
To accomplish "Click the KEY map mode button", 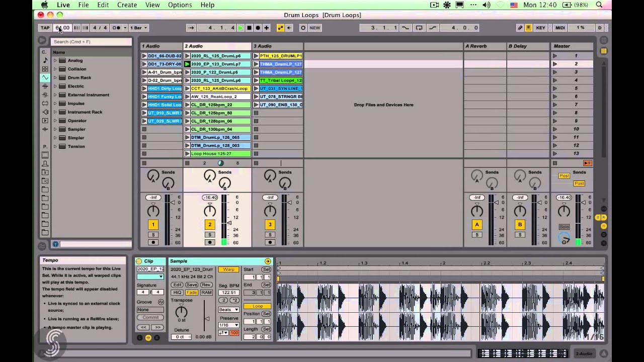I will [540, 28].
